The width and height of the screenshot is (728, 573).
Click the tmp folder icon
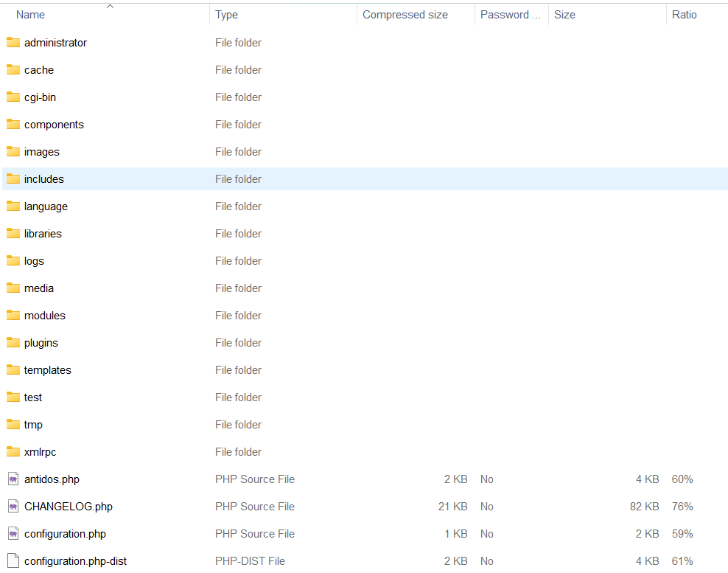[13, 425]
